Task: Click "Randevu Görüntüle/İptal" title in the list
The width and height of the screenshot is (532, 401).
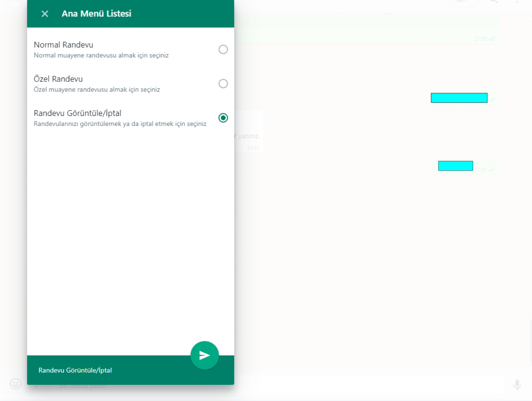Action: tap(77, 113)
